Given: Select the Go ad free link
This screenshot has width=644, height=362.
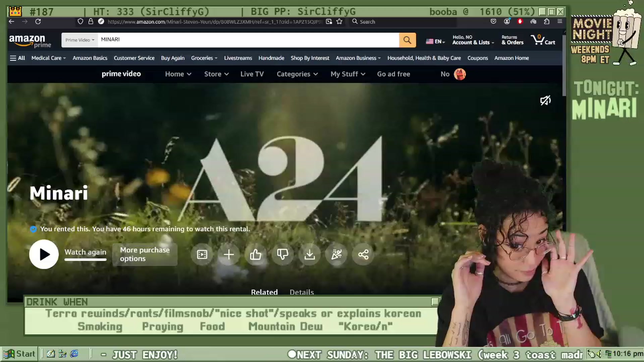Looking at the screenshot, I should point(393,74).
